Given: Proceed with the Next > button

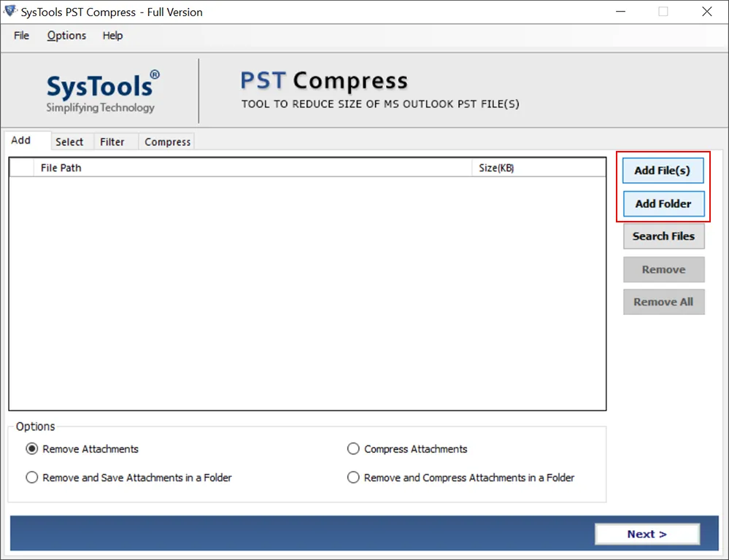Looking at the screenshot, I should coord(647,534).
